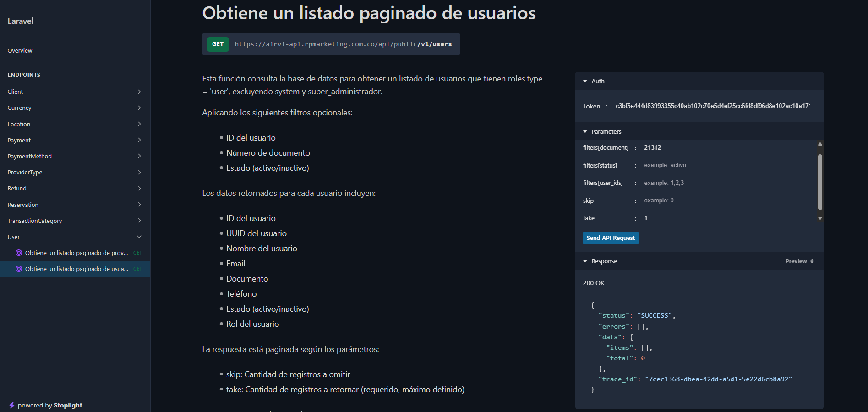Expand the Currency endpoints chevron
This screenshot has height=412, width=868.
click(x=139, y=108)
